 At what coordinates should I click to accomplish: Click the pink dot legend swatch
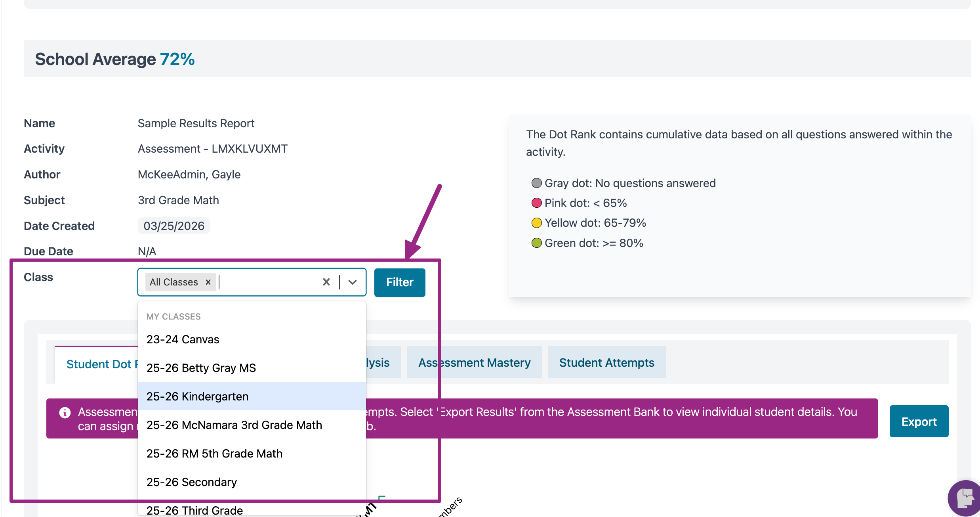tap(536, 203)
